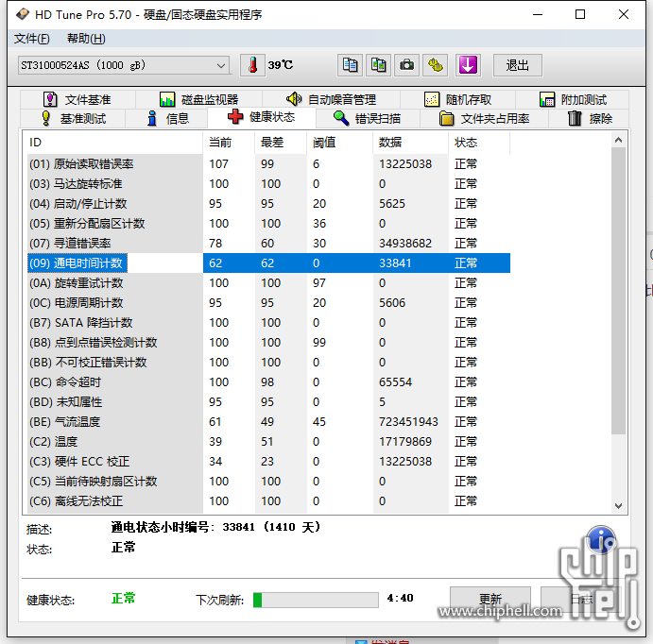The height and width of the screenshot is (644, 653).
Task: Click the purple download arrow icon
Action: (468, 65)
